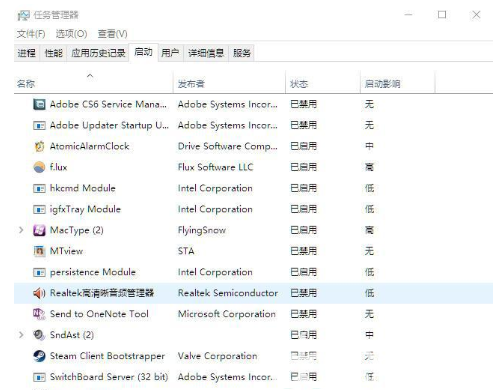The image size is (500, 390).
Task: Click the MTview app icon
Action: tap(39, 251)
